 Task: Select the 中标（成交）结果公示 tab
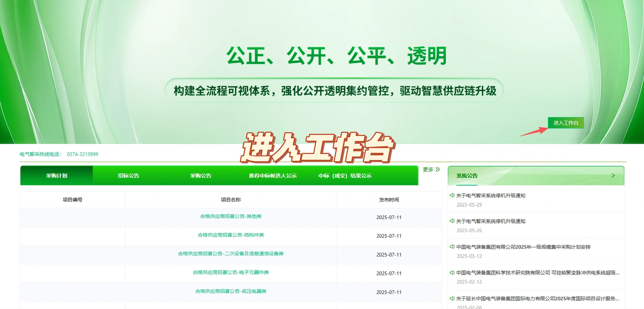[345, 175]
